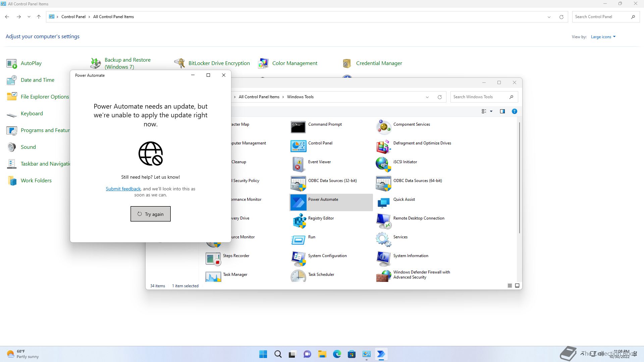
Task: Open View by Large icons dropdown
Action: (603, 37)
